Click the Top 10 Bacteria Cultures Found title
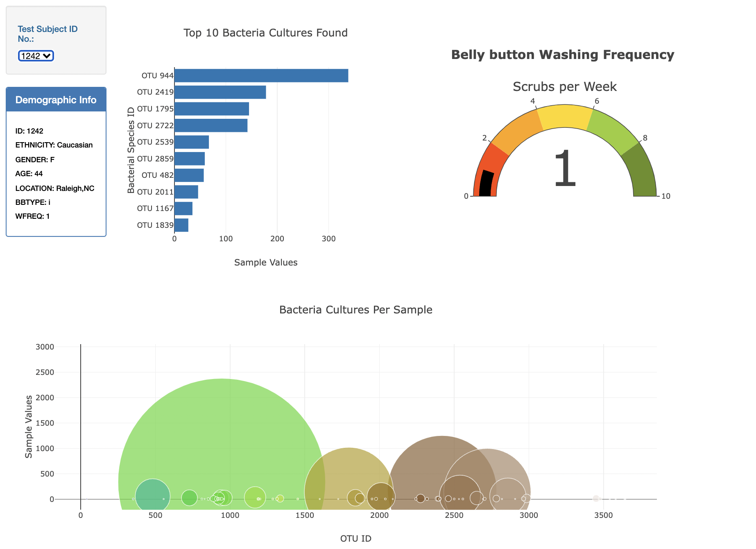The width and height of the screenshot is (756, 549). coord(266,33)
